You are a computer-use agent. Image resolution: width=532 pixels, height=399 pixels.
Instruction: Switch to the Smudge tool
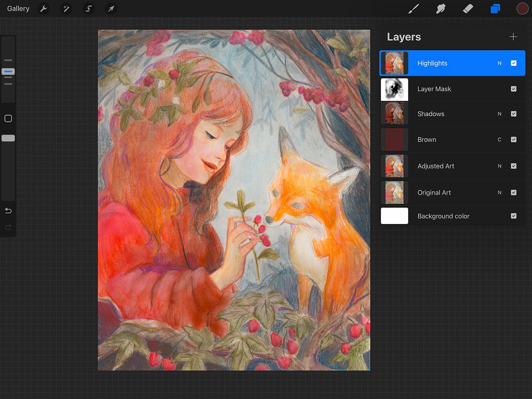(441, 8)
